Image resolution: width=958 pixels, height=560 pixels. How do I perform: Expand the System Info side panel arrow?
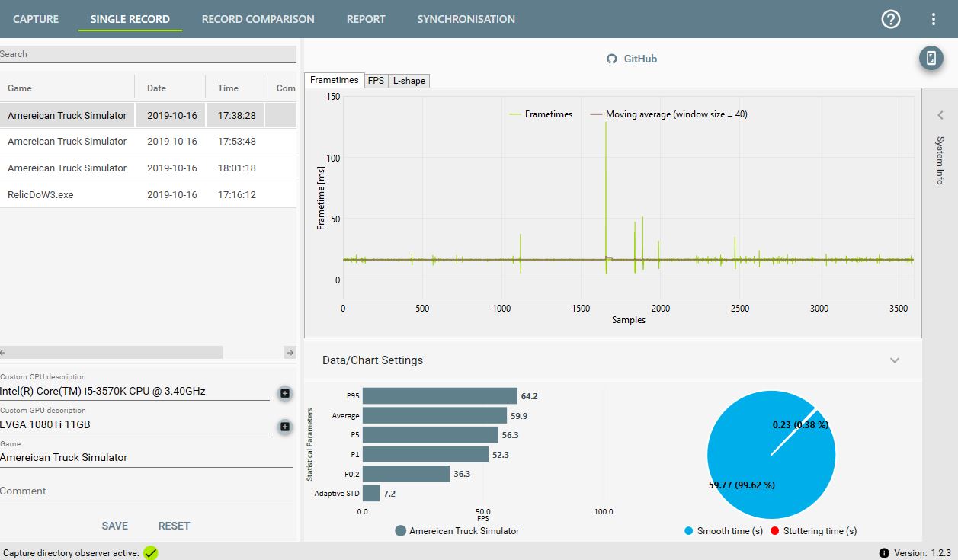click(940, 115)
